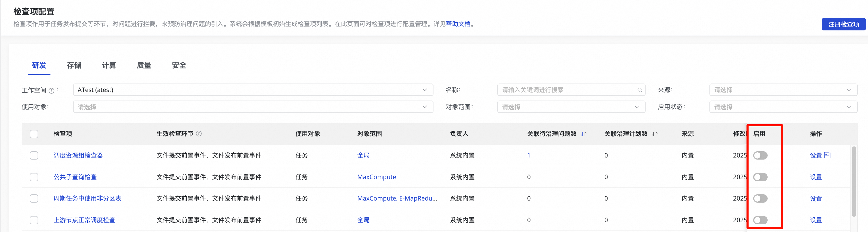Image resolution: width=868 pixels, height=232 pixels.
Task: Click 任务 in the 周期任务中使用非分区表 row
Action: pos(302,198)
